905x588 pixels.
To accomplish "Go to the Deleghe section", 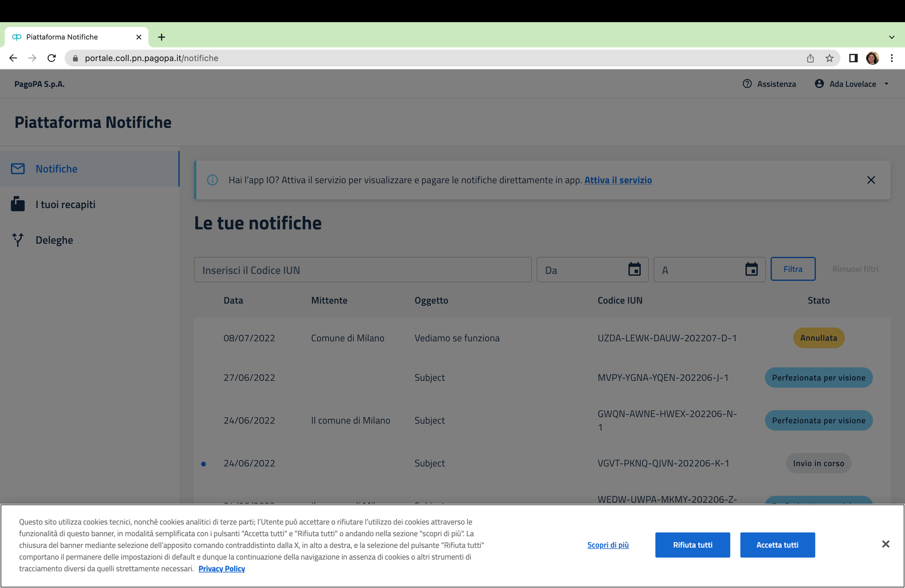I will coord(54,241).
